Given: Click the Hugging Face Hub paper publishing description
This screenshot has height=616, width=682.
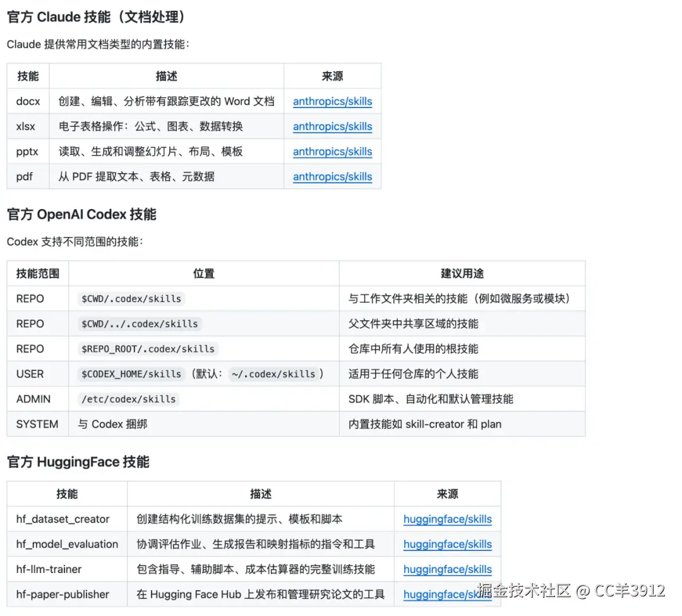Looking at the screenshot, I should 261,595.
